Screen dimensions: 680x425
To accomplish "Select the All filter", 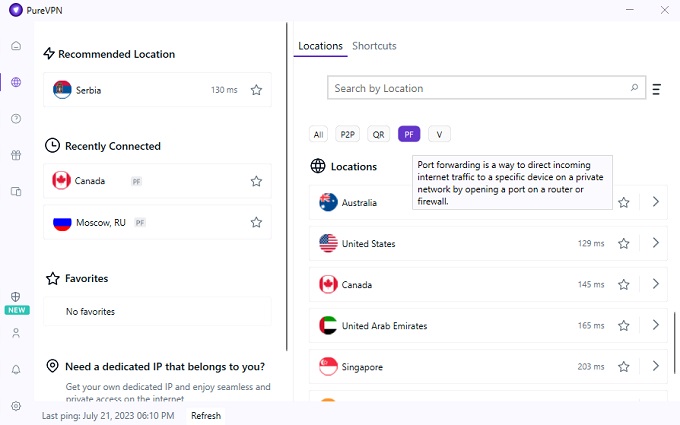I will click(318, 134).
